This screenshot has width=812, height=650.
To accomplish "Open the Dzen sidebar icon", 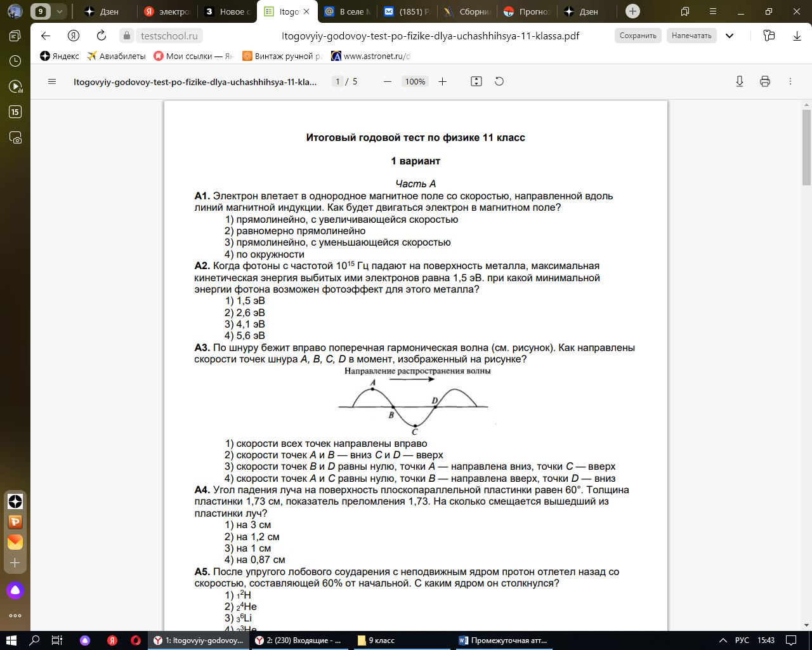I will point(15,501).
